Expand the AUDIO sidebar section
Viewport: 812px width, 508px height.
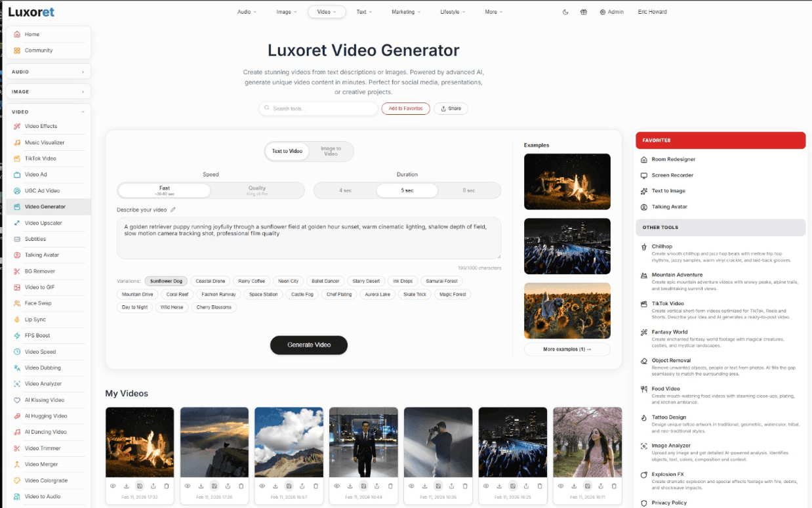click(x=49, y=71)
